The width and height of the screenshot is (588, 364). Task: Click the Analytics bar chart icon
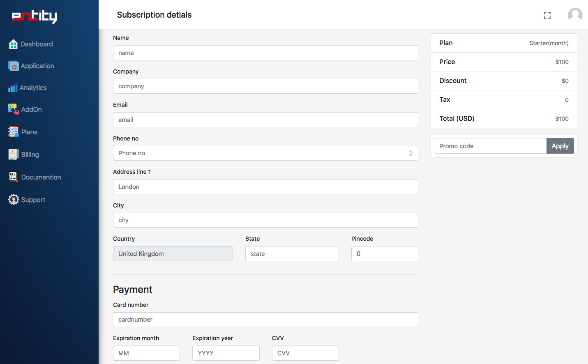(13, 88)
